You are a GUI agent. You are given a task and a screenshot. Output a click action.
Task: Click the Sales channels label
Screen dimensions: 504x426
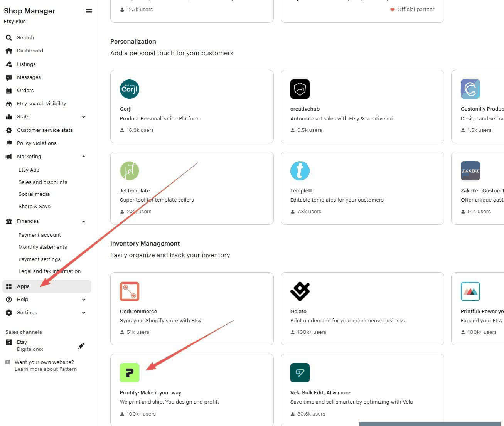(x=24, y=332)
